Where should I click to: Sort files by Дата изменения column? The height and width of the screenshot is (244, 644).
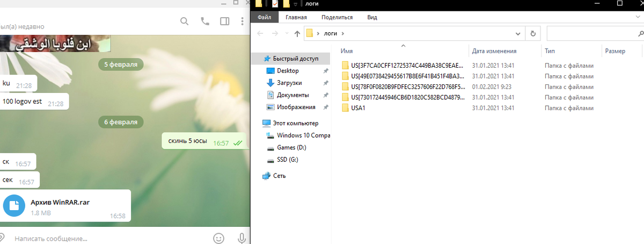494,51
